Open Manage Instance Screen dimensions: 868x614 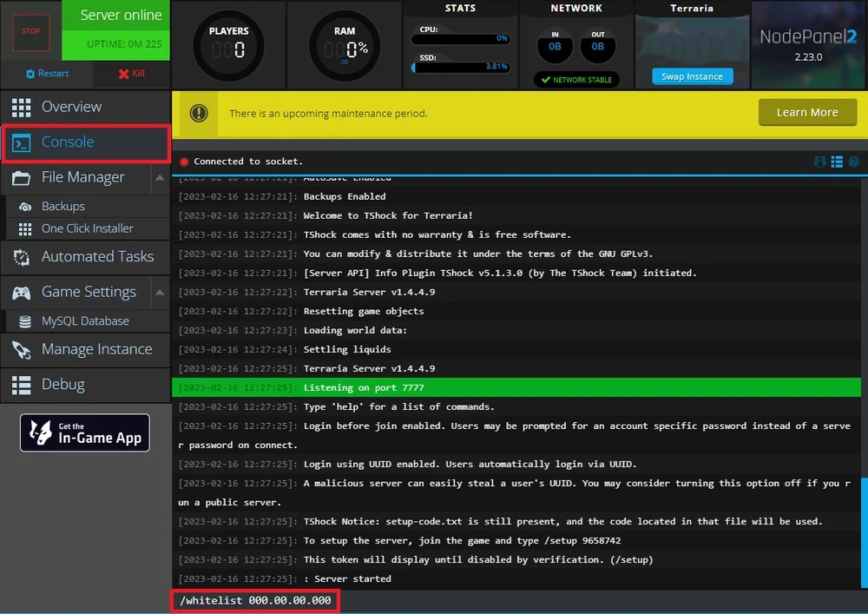click(x=86, y=350)
